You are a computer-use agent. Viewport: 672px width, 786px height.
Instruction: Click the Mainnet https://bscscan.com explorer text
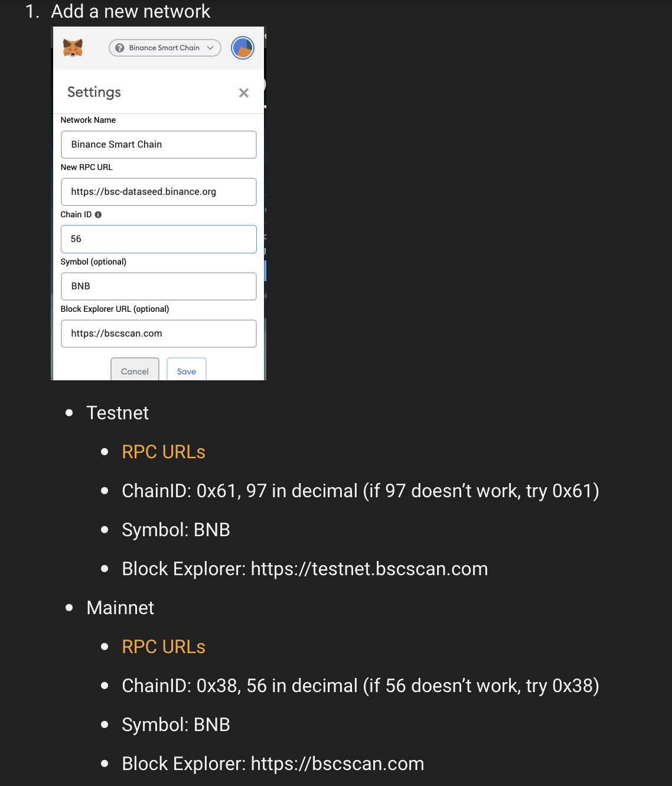[x=337, y=764]
